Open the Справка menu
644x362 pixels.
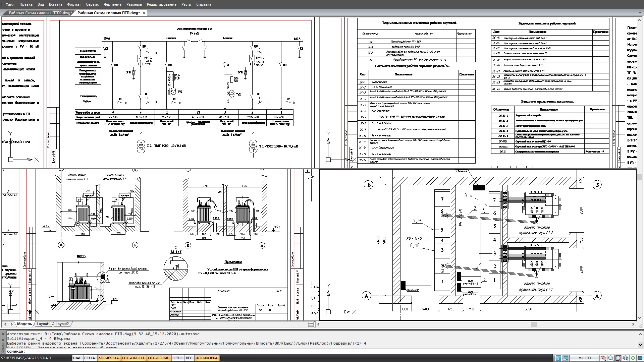(204, 4)
